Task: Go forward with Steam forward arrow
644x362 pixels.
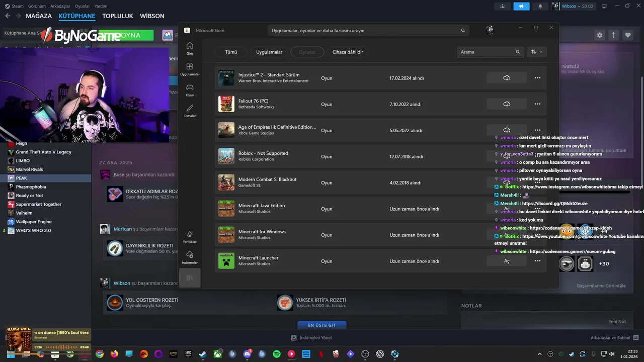Action: click(x=18, y=16)
